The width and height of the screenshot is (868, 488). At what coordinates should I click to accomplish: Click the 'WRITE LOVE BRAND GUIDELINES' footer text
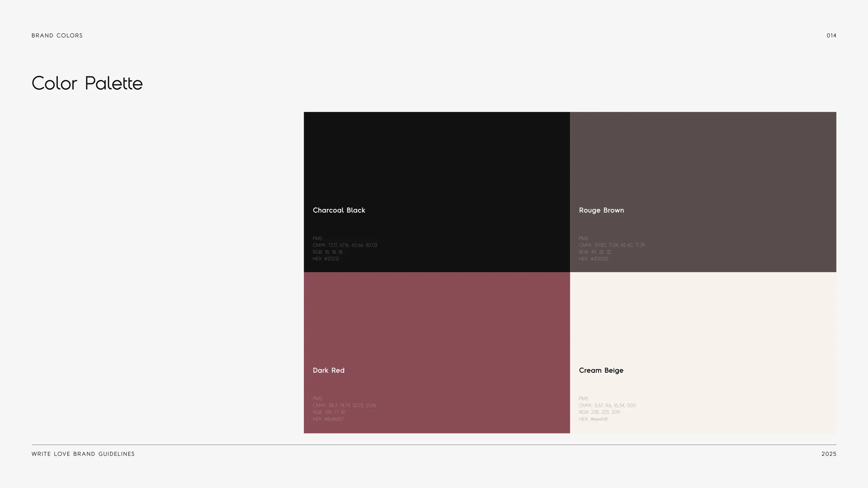pyautogui.click(x=83, y=454)
